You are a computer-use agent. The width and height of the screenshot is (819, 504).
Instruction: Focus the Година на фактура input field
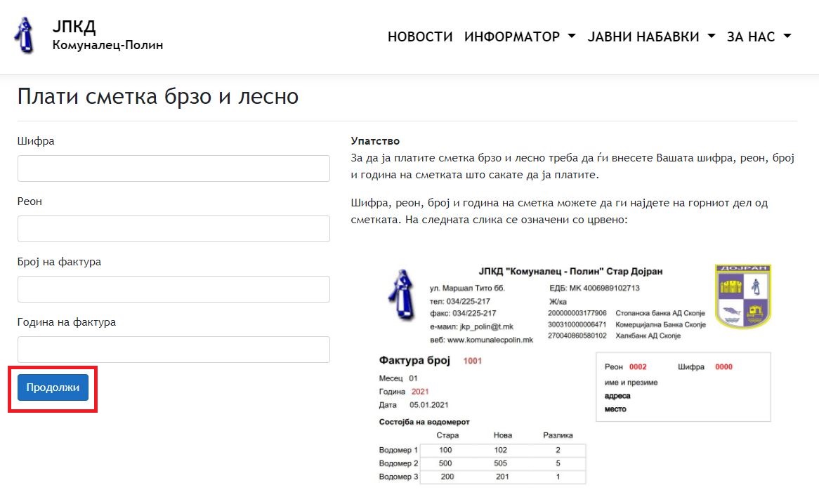[x=173, y=350]
